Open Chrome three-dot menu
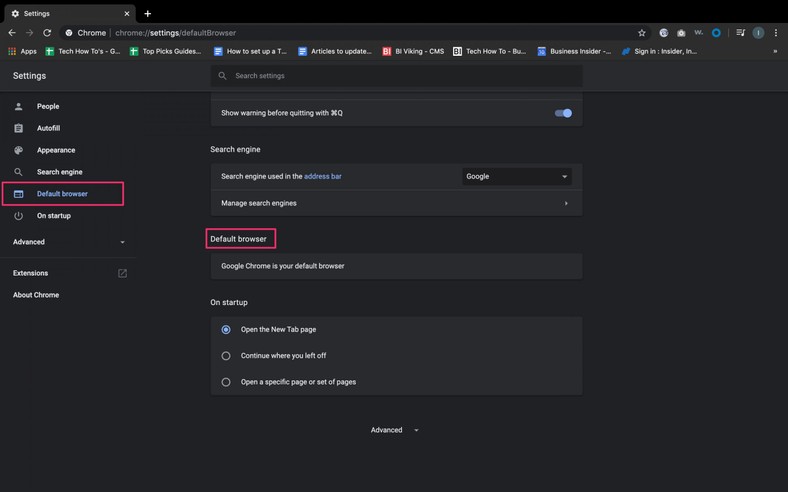 [x=776, y=33]
